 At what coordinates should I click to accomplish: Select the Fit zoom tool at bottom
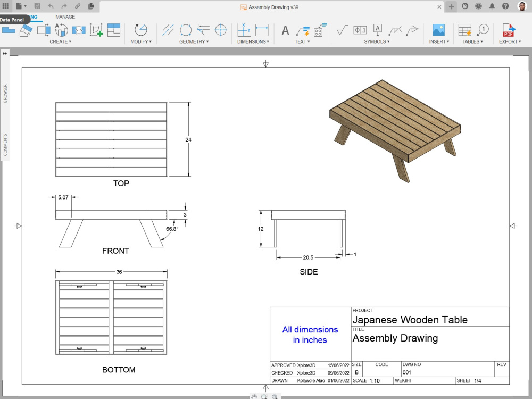(275, 397)
